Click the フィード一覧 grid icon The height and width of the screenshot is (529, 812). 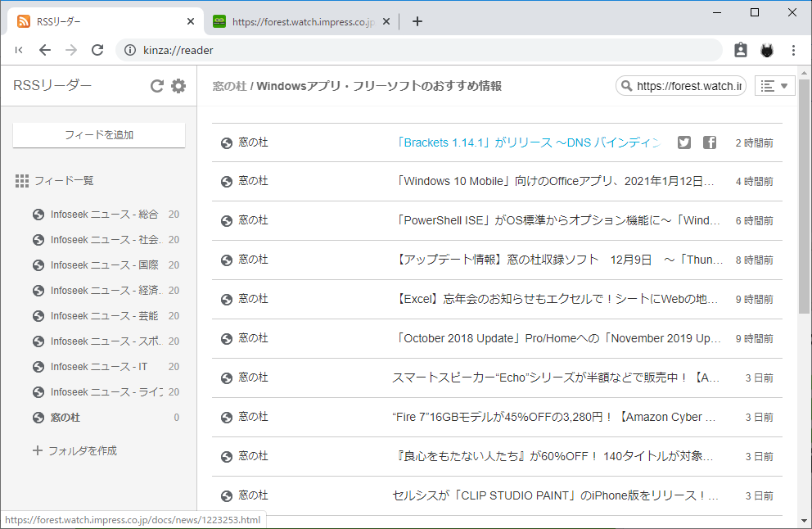coord(22,180)
